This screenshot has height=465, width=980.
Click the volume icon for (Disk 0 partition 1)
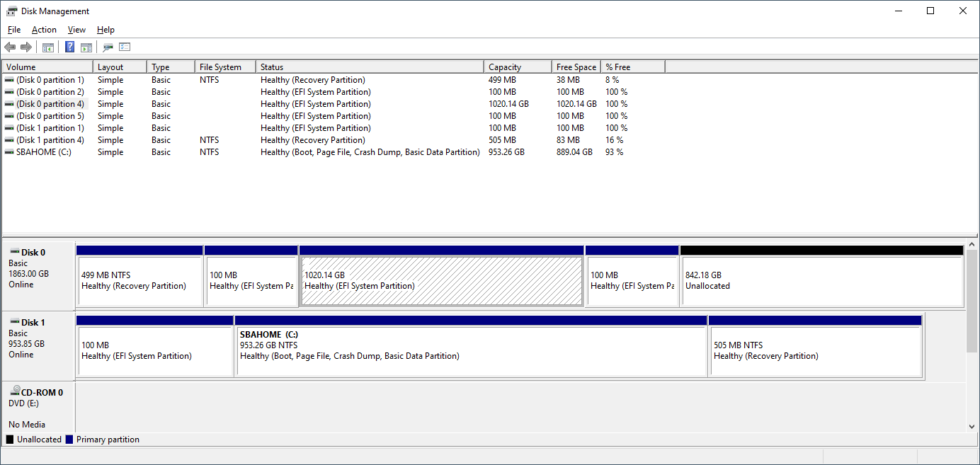pyautogui.click(x=9, y=80)
